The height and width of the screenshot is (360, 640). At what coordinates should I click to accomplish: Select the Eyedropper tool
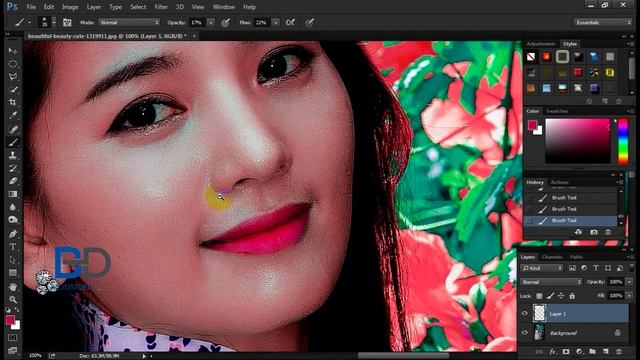[13, 116]
